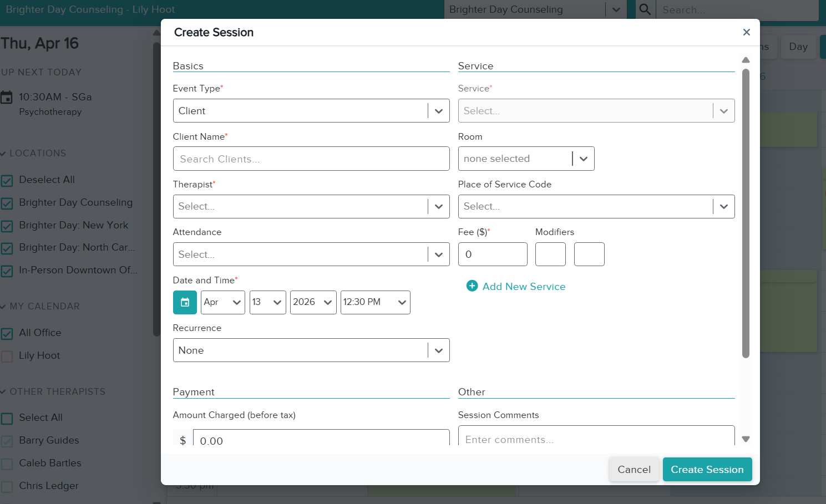Click the Thu, Apr 16 date heading
Viewport: 826px width, 504px height.
click(39, 43)
